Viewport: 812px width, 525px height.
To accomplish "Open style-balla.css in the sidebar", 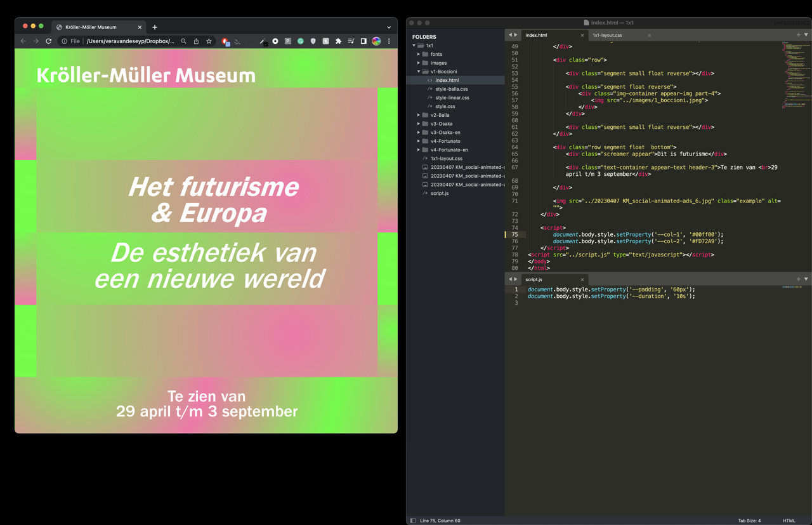I will coord(451,89).
